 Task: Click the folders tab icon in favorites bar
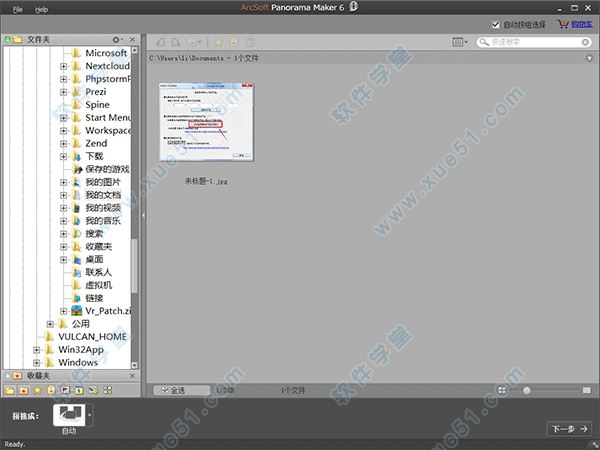(x=10, y=390)
